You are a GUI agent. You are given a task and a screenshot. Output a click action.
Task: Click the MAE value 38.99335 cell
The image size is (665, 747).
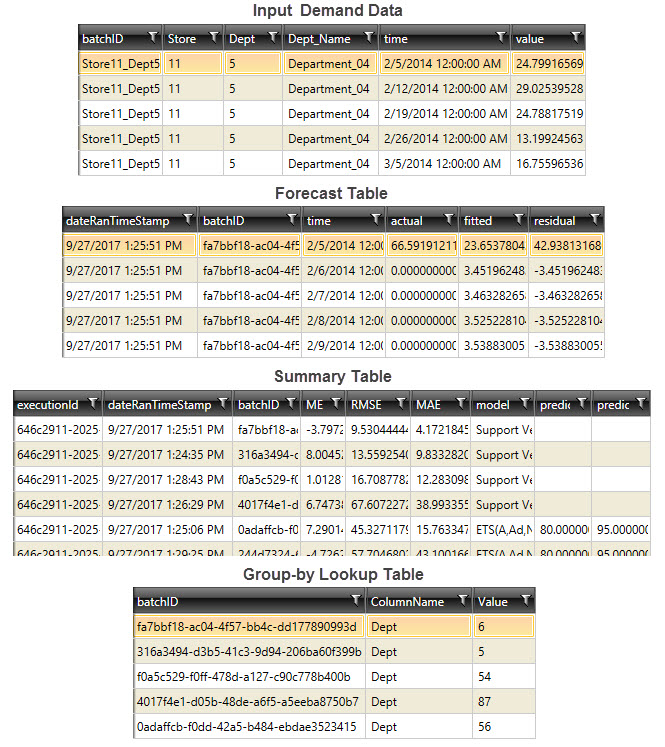pyautogui.click(x=440, y=504)
